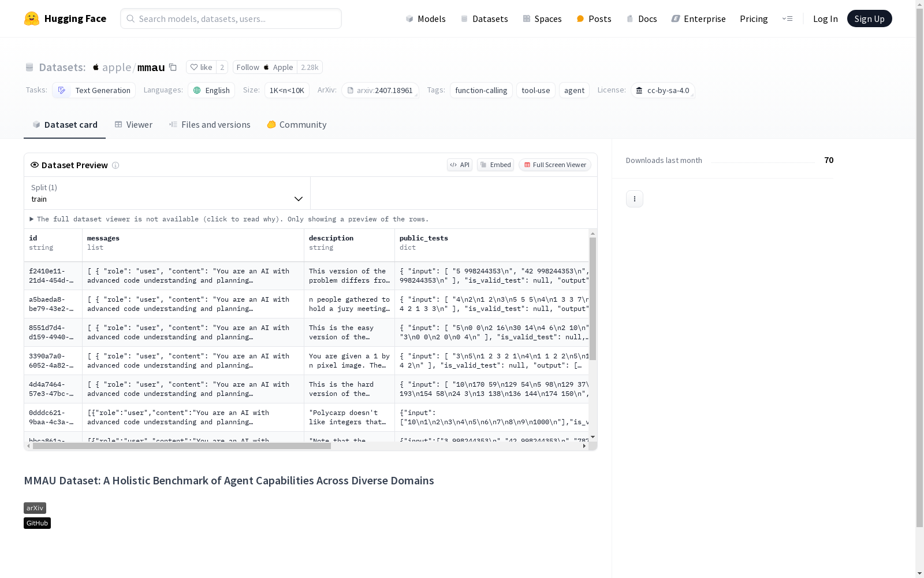Go to the Community tab
The height and width of the screenshot is (578, 924).
point(297,125)
